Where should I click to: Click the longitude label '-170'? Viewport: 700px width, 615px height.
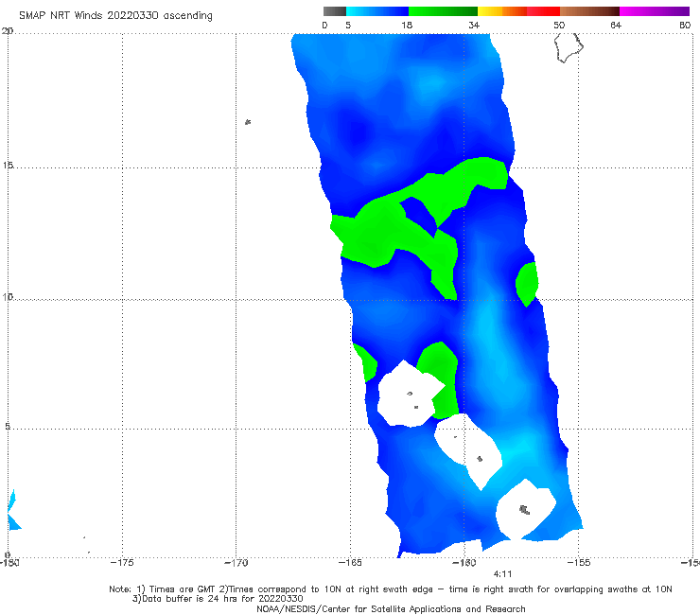[x=236, y=563]
